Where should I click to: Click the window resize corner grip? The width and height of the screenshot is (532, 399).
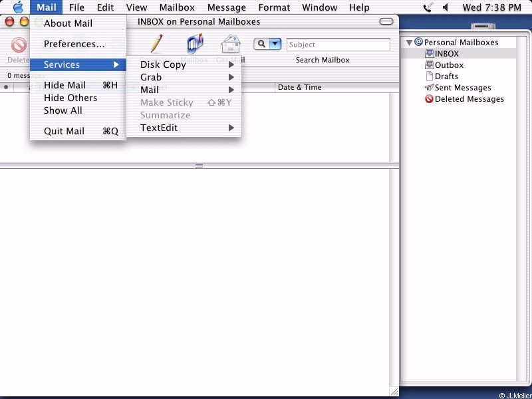(394, 392)
